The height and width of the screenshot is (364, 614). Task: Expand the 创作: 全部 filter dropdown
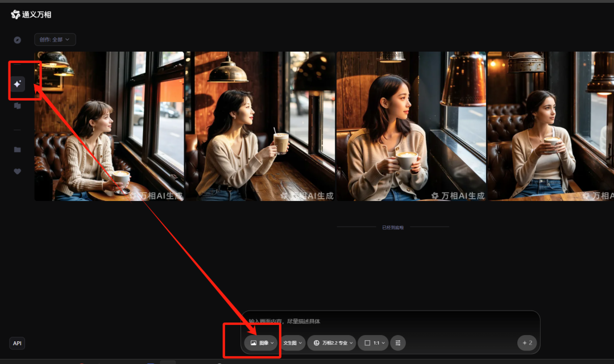55,40
